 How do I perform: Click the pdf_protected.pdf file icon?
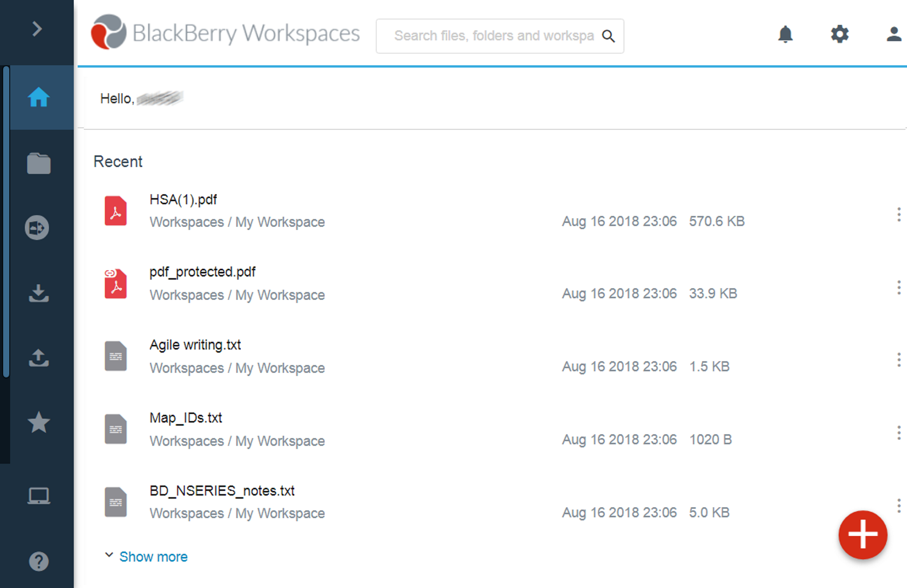(x=115, y=283)
